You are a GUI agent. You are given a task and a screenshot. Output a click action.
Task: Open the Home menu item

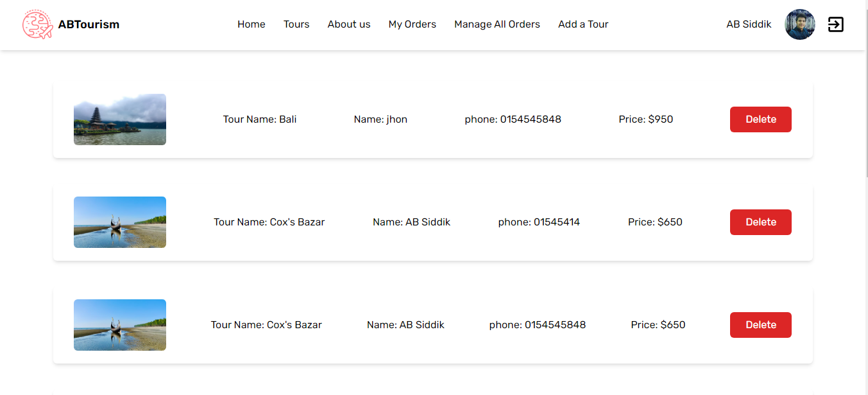click(251, 24)
